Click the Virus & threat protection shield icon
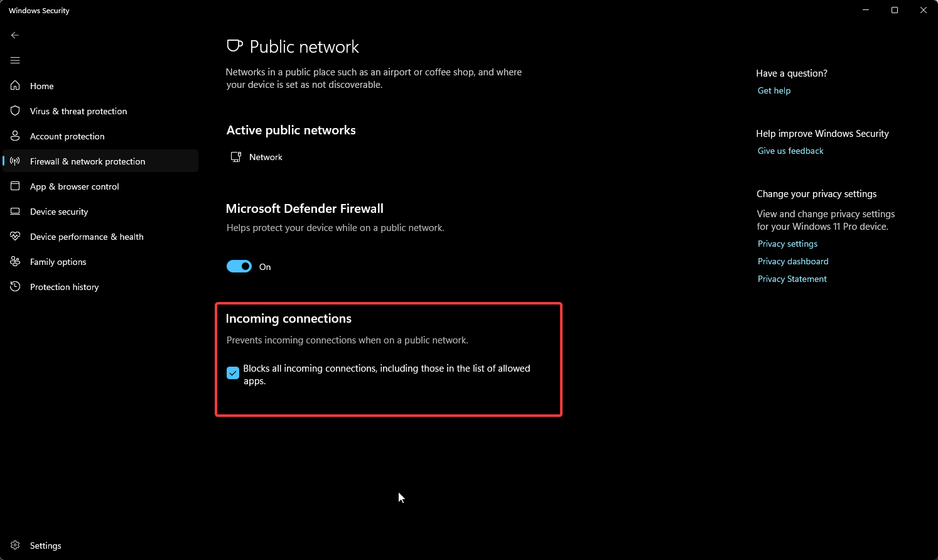 click(x=15, y=110)
